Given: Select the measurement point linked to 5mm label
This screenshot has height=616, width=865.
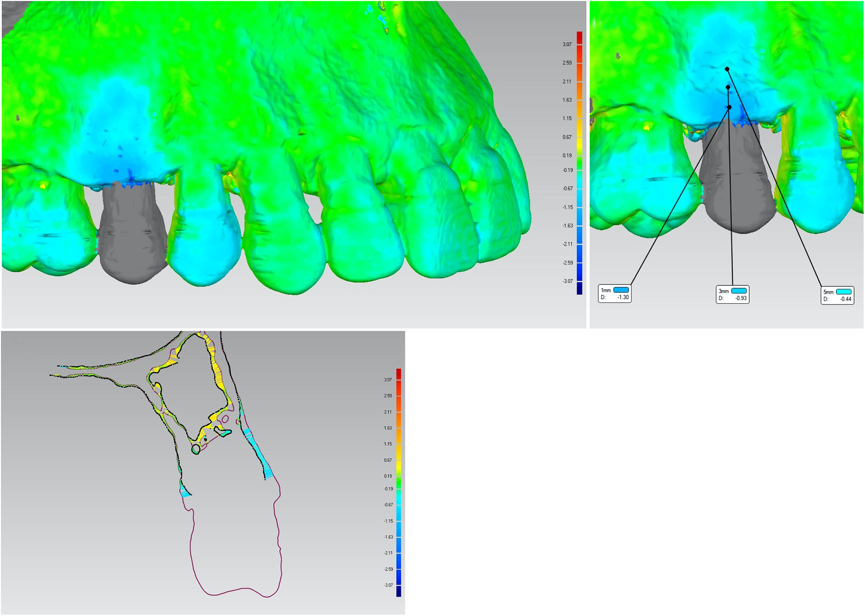Looking at the screenshot, I should tap(727, 69).
